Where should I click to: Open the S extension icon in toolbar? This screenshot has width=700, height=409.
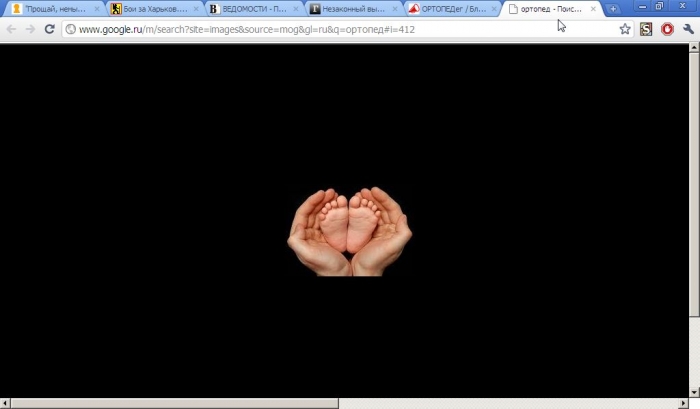pos(646,29)
